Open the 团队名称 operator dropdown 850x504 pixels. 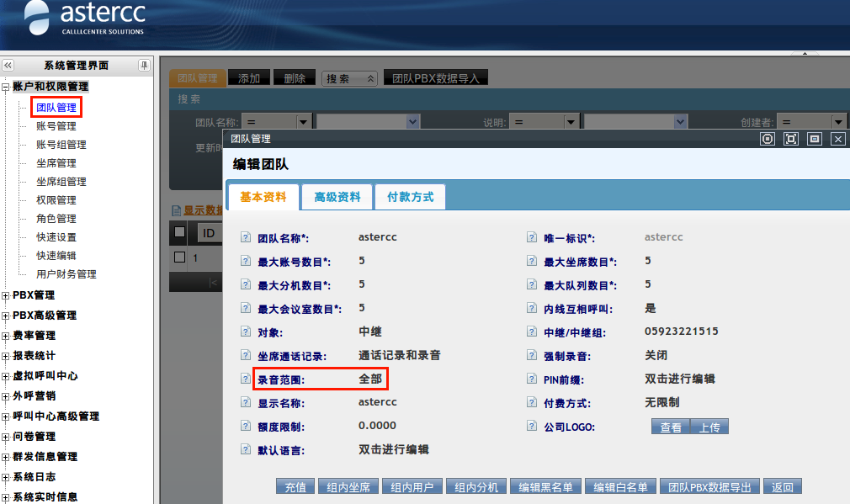pyautogui.click(x=277, y=122)
